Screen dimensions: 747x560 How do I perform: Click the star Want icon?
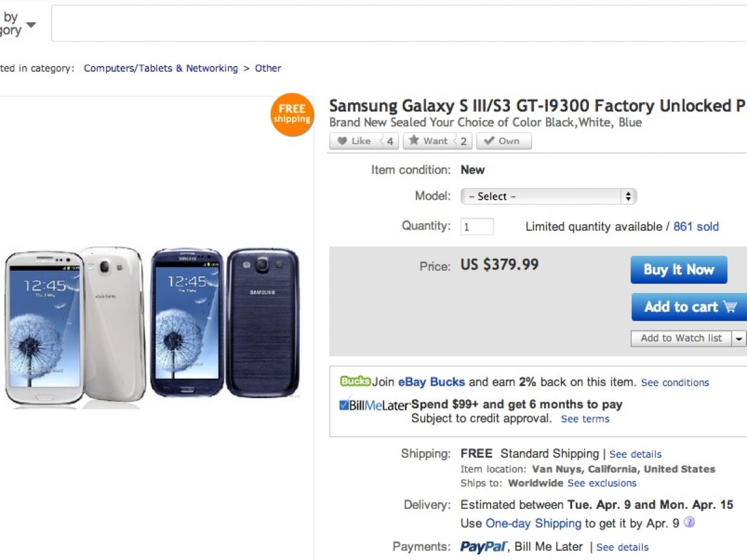[x=414, y=141]
